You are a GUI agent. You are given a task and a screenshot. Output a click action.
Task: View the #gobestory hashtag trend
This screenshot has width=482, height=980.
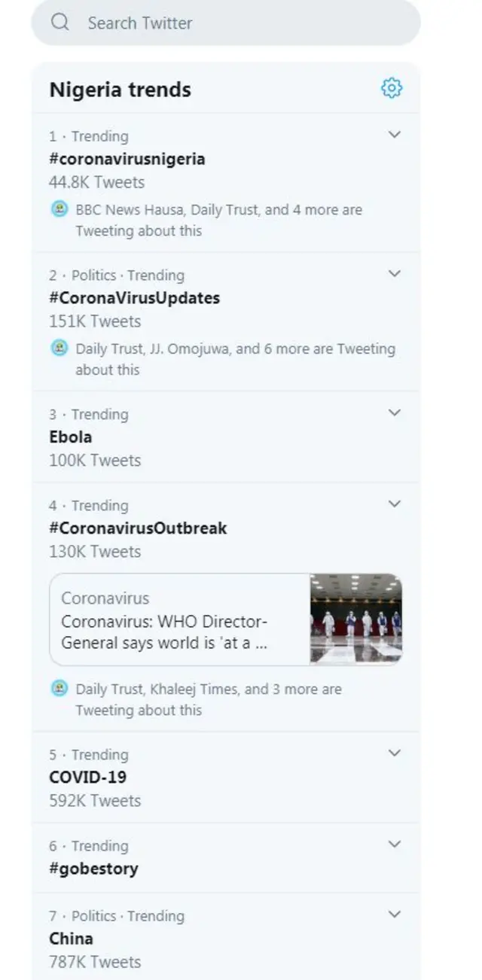coord(93,868)
